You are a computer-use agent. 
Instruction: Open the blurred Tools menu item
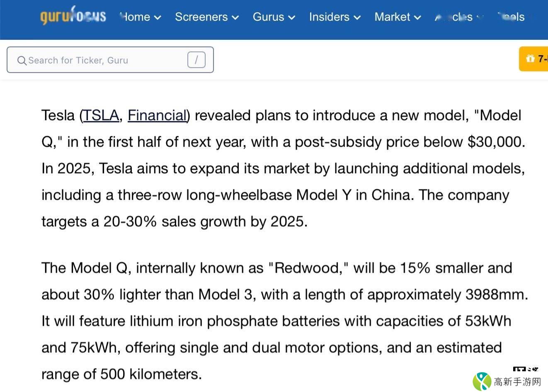(512, 17)
